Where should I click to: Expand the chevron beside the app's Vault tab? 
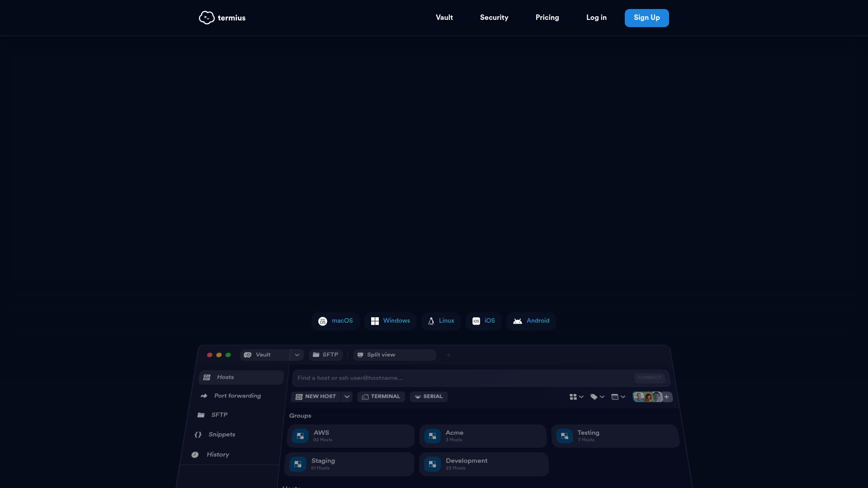click(x=297, y=355)
